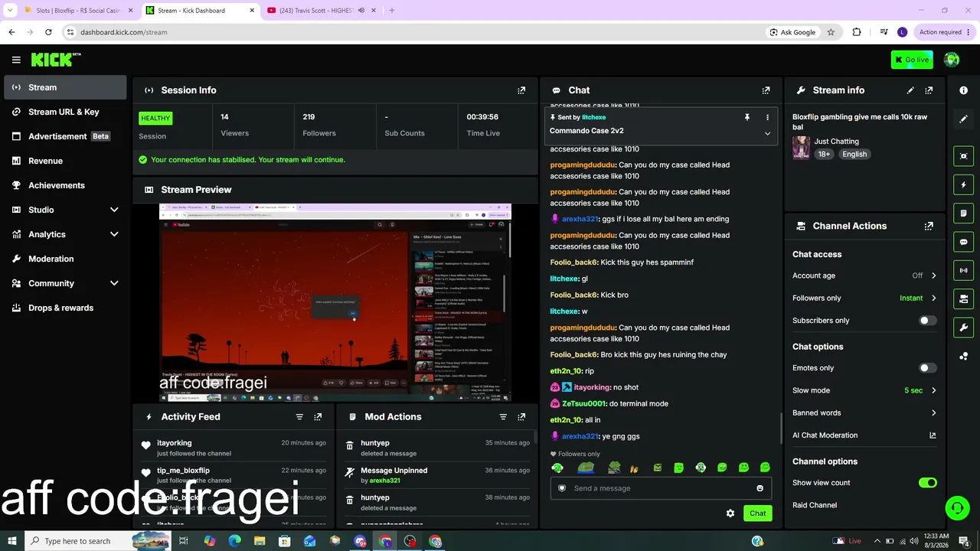The height and width of the screenshot is (551, 980).
Task: Click Ask Google in the address bar
Action: [x=793, y=32]
